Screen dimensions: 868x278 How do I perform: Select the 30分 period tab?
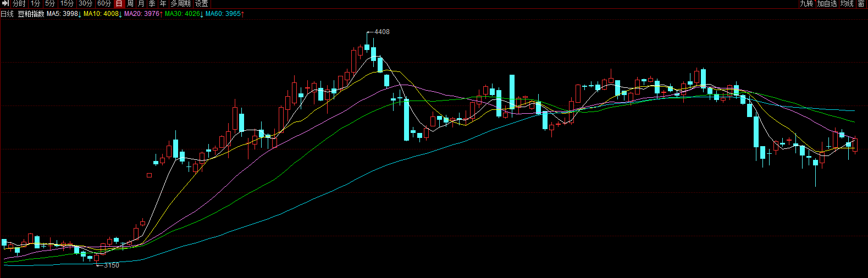coord(85,3)
